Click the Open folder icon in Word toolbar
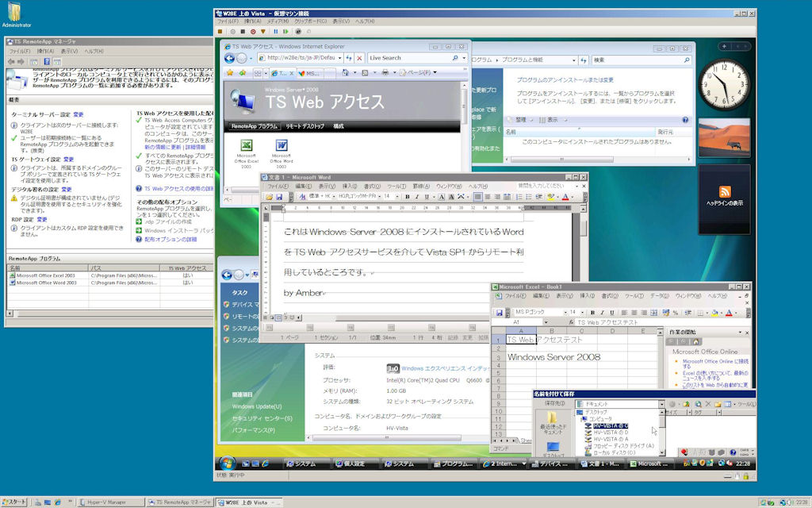 coord(270,197)
